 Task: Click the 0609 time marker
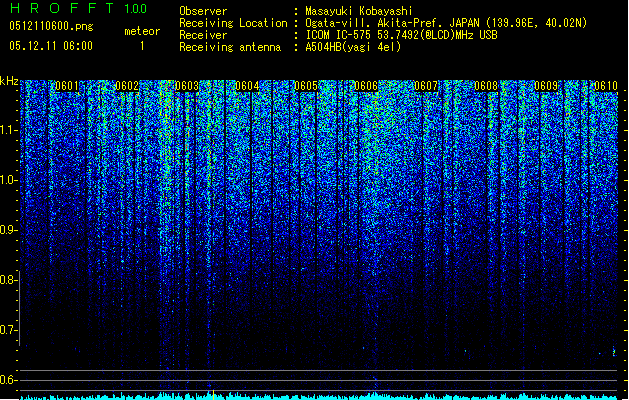pyautogui.click(x=546, y=86)
